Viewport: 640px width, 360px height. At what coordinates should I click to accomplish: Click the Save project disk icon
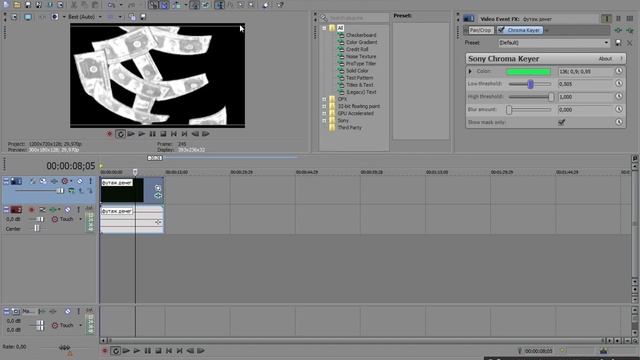[x=28, y=5]
